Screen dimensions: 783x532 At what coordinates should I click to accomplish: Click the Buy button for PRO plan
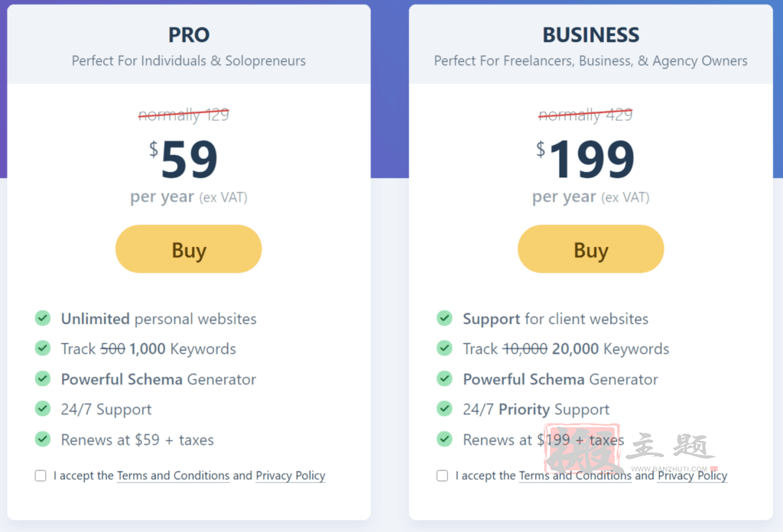click(188, 249)
